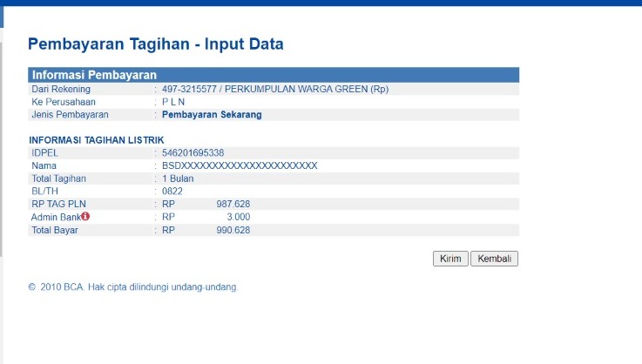Click the P L N company value
This screenshot has width=642, height=364.
[x=173, y=102]
